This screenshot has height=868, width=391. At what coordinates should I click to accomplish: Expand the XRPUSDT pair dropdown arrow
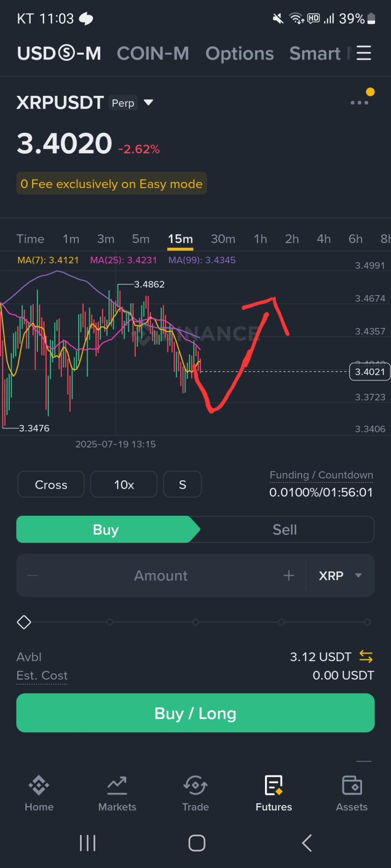(148, 102)
